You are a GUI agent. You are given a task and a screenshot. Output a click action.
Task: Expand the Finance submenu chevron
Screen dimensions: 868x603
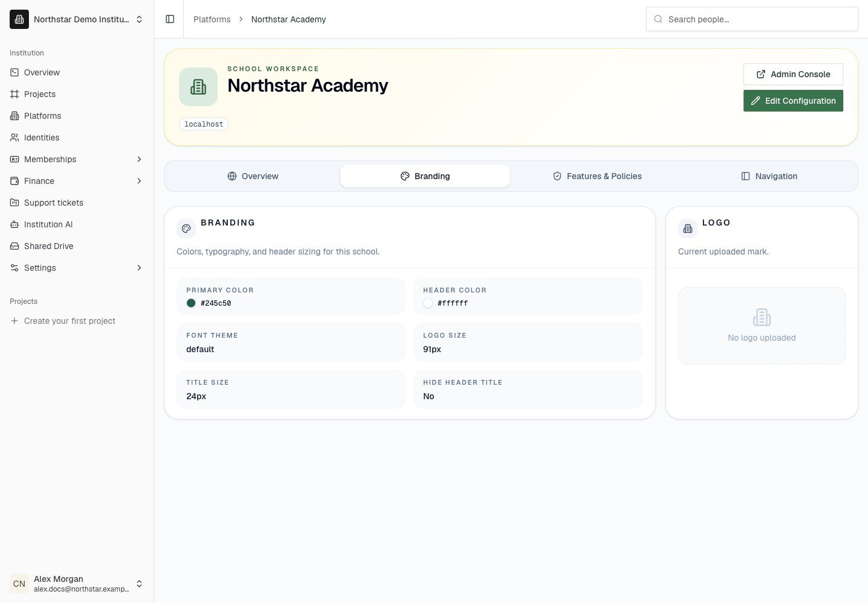coord(139,181)
